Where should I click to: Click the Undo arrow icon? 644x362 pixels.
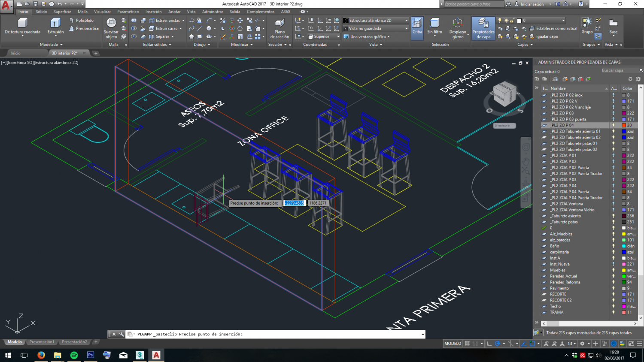pyautogui.click(x=60, y=4)
